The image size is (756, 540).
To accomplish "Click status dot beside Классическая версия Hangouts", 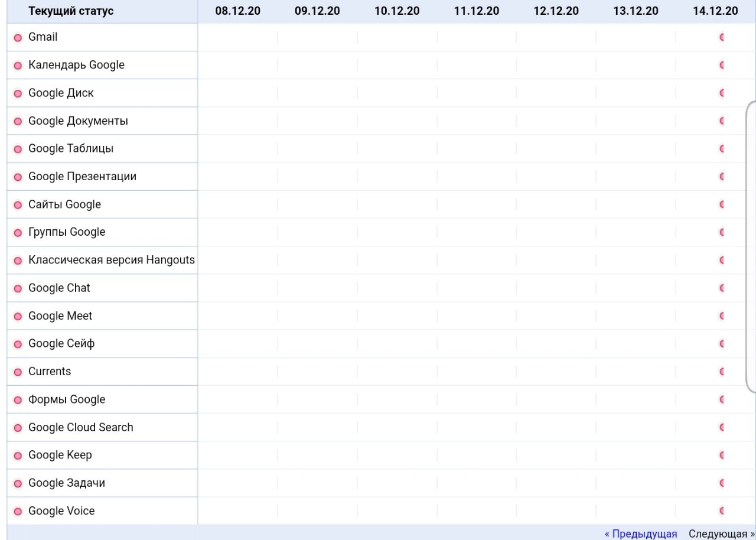I will click(18, 261).
